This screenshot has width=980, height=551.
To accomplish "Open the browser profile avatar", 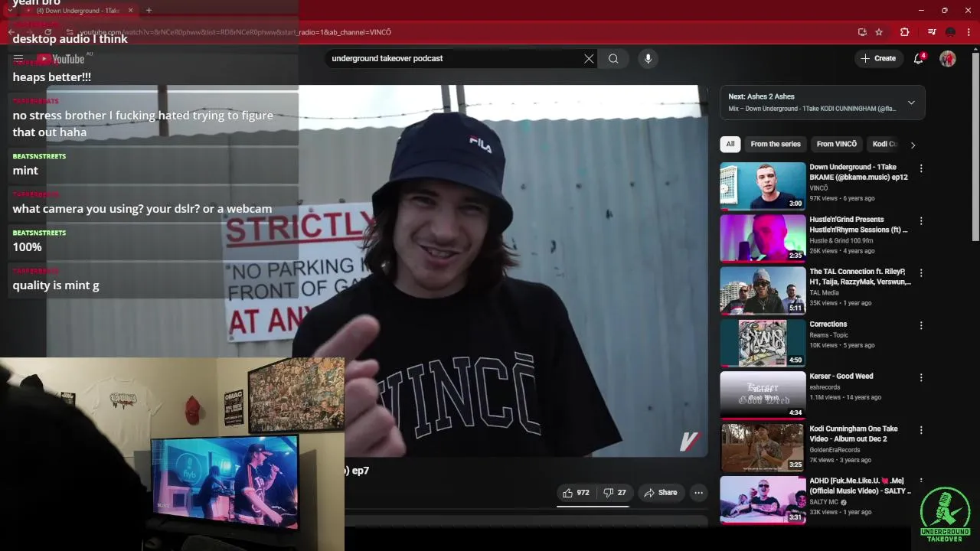I will point(950,32).
